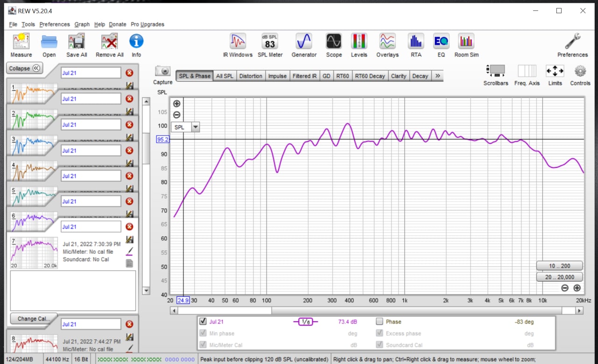Viewport: 598px width, 364px height.
Task: Click measurement list scrollbar up arrow
Action: coord(146,101)
